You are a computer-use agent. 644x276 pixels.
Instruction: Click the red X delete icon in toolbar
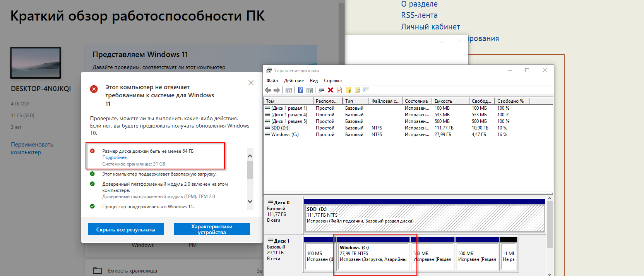pos(331,90)
